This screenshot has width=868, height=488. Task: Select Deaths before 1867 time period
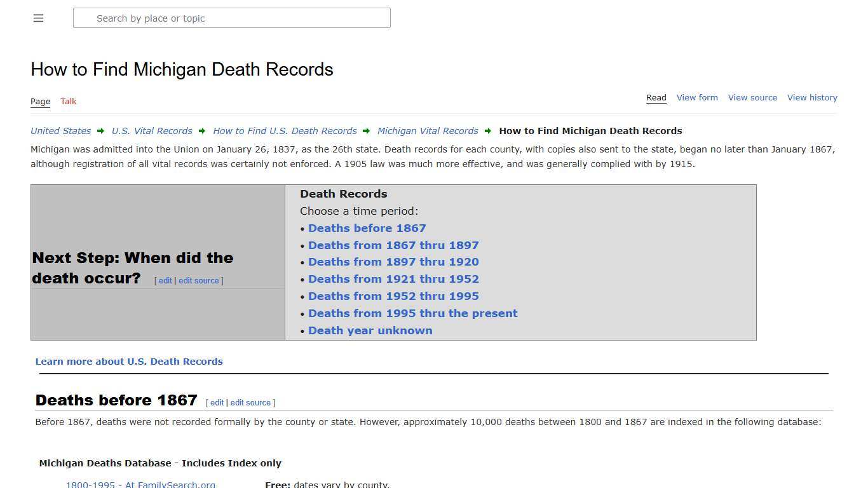coord(367,227)
